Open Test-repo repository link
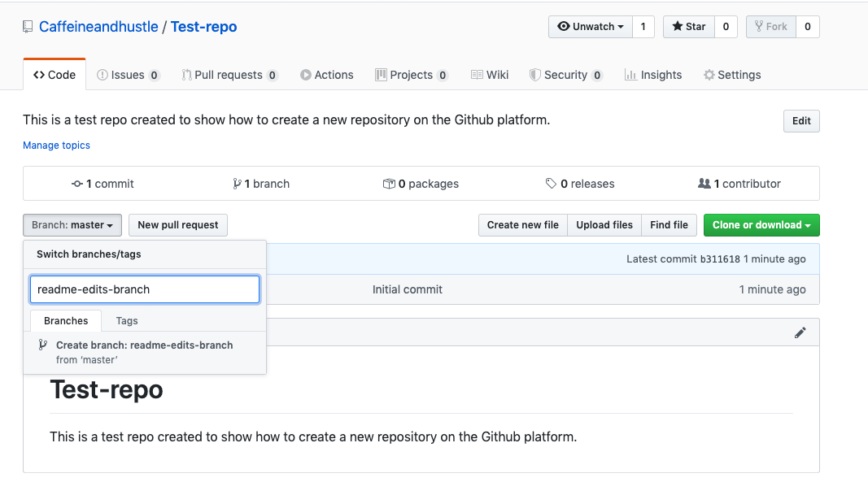 [203, 27]
